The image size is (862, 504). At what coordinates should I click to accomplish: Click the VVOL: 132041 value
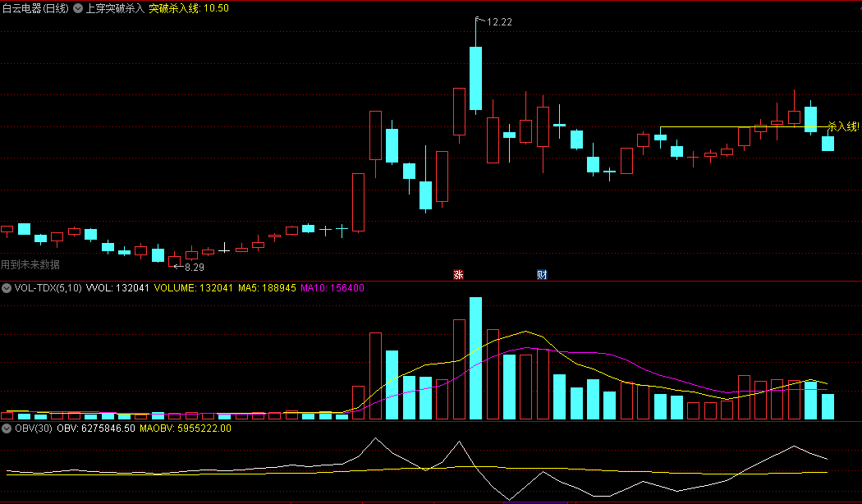pos(117,288)
